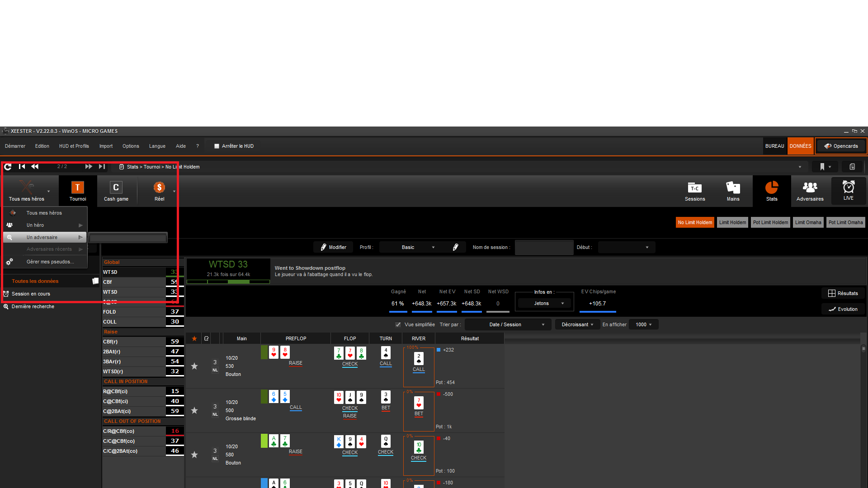Click the Nom de session field
This screenshot has width=868, height=488.
(x=544, y=247)
